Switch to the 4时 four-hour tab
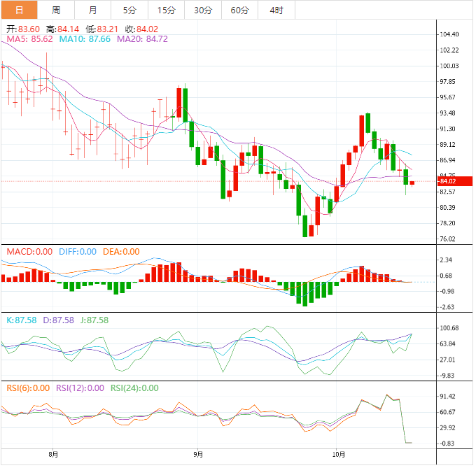476x468 pixels. click(276, 10)
